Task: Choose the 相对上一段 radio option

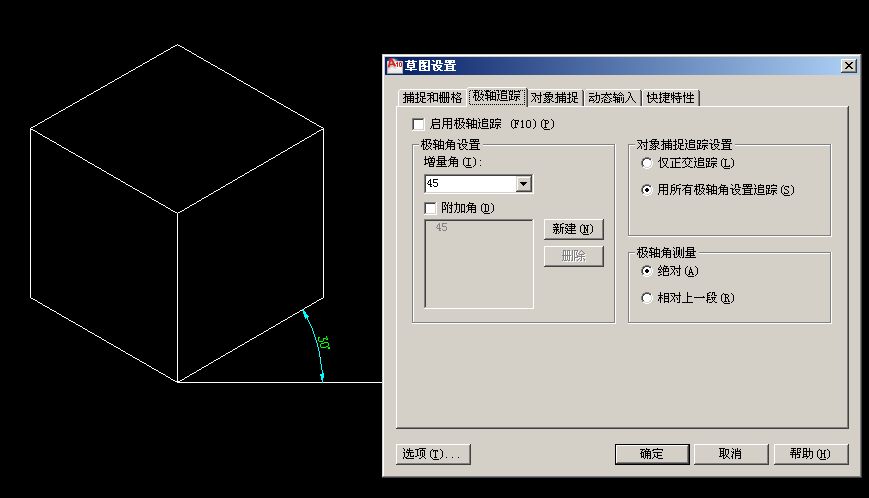Action: [647, 298]
